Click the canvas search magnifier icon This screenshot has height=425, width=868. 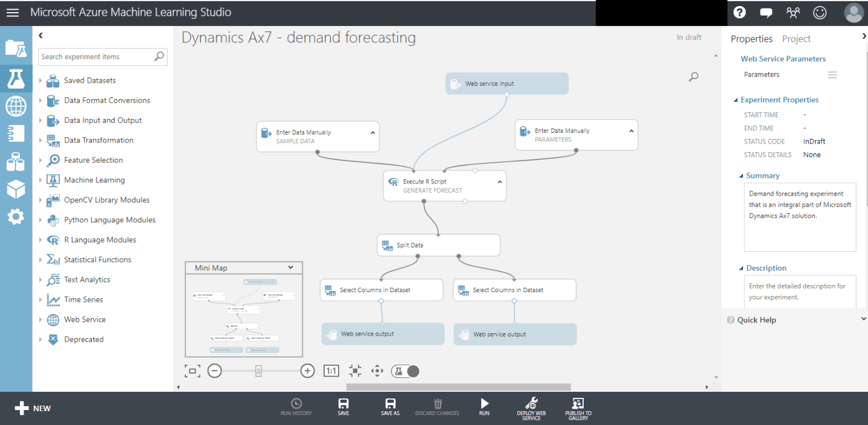coord(694,77)
